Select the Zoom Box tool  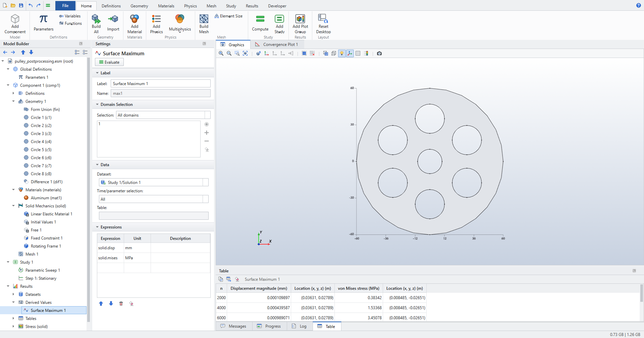[237, 53]
